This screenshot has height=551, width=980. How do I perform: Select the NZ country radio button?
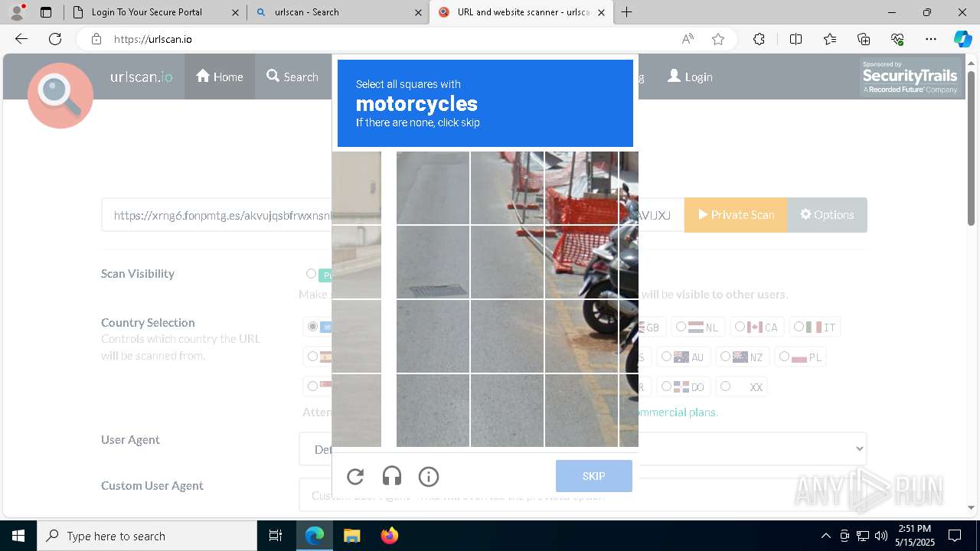point(725,357)
